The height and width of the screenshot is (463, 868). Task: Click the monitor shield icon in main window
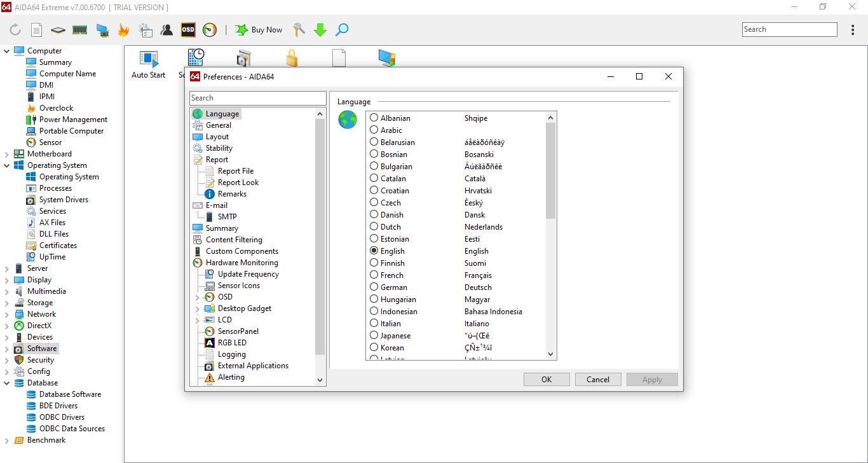[x=387, y=58]
